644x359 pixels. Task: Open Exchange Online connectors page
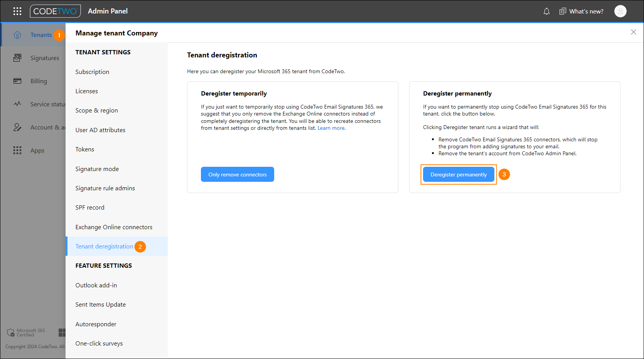(x=116, y=227)
